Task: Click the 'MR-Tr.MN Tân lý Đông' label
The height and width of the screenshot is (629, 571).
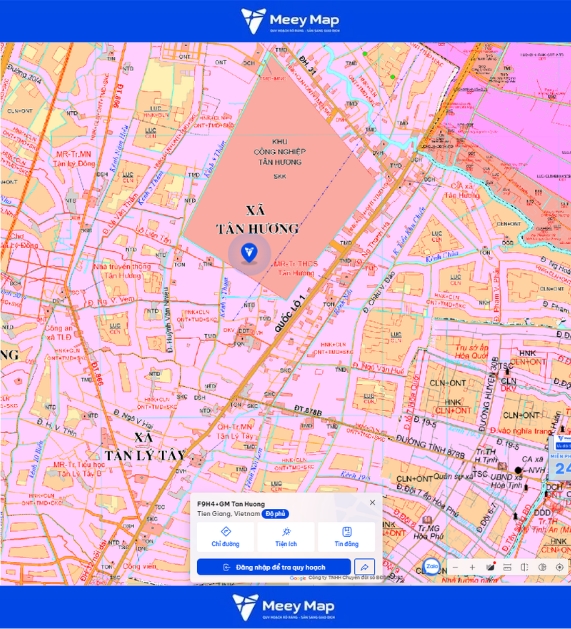Action: pos(74,159)
